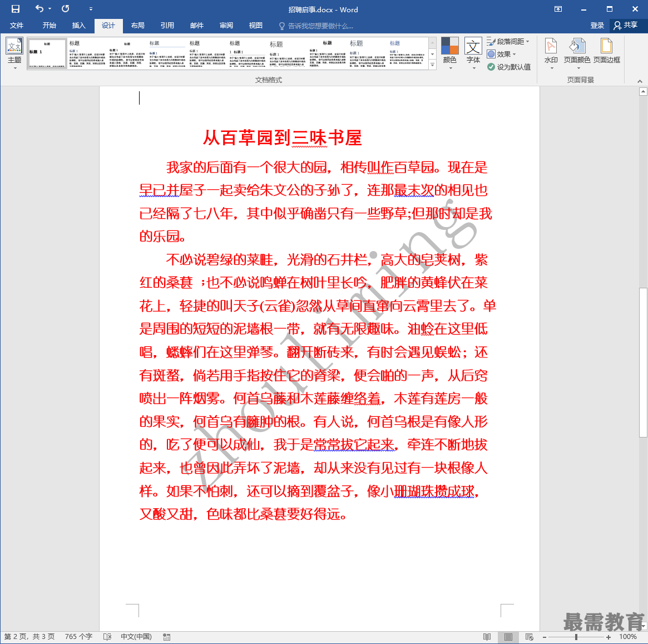The image size is (648, 644).
Task: Click page count 第 2 页, 共 3 页
Action: coord(29,637)
